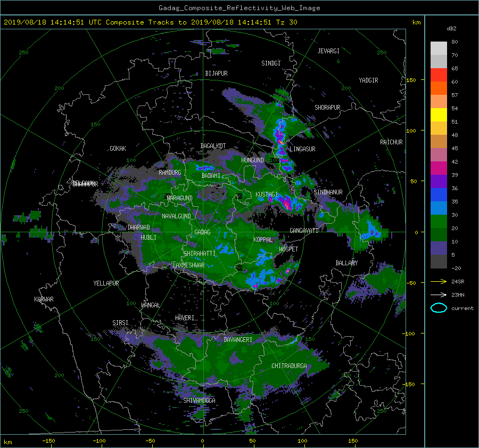Click the KARWAR city label
The image size is (479, 448).
(44, 299)
